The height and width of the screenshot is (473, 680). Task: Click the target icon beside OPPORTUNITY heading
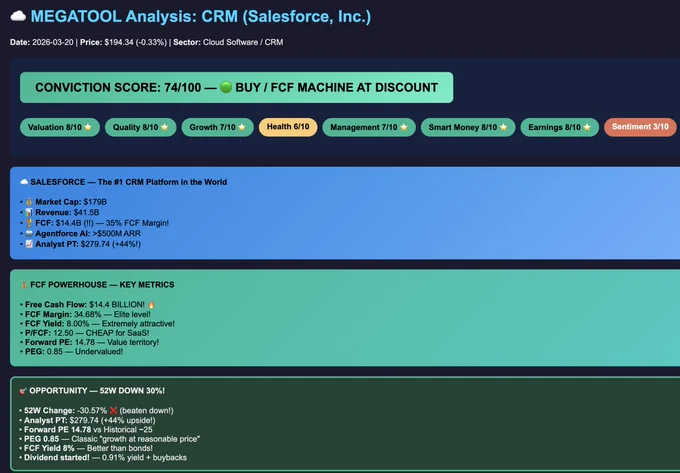coord(23,391)
